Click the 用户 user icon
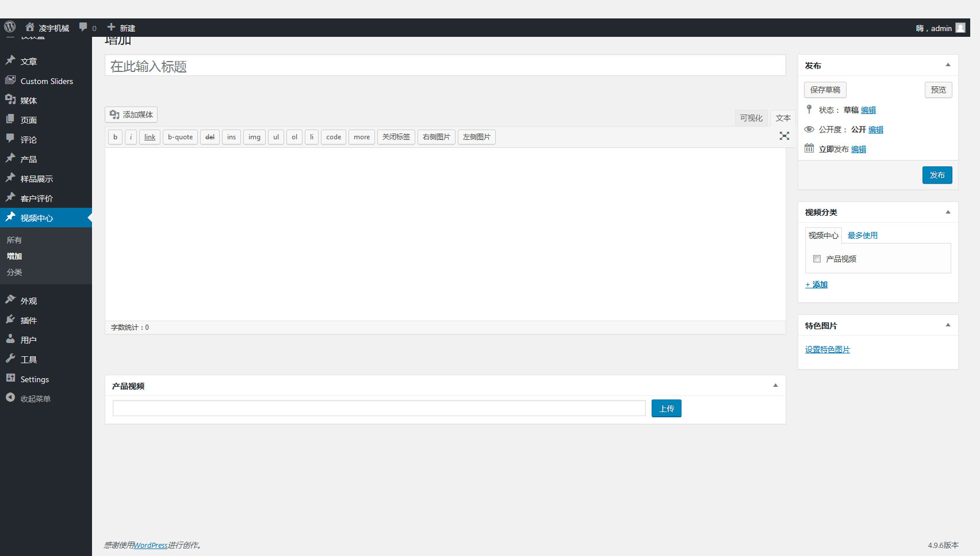980x556 pixels. [10, 339]
